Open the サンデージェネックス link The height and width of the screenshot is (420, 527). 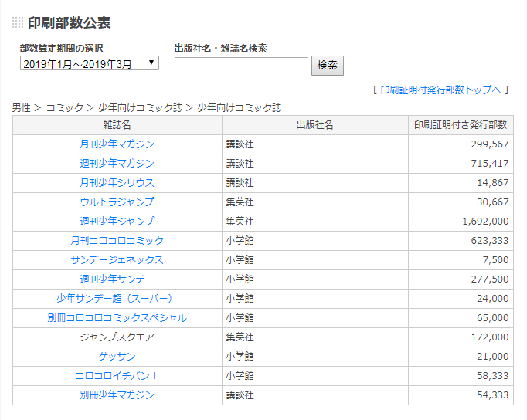coord(117,260)
